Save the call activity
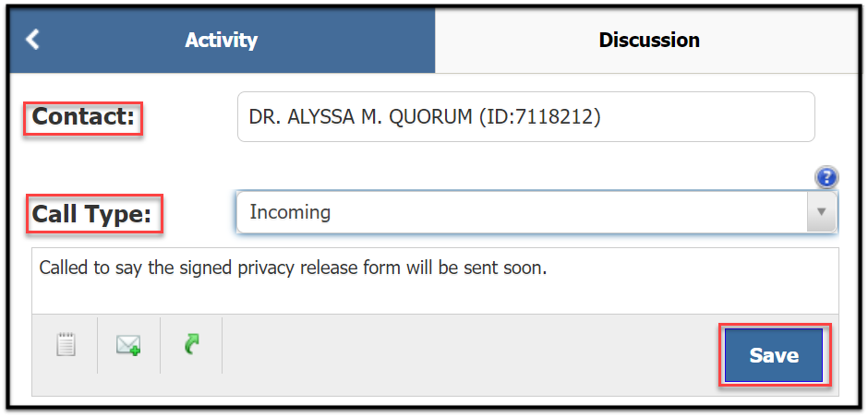This screenshot has height=417, width=868. [774, 355]
